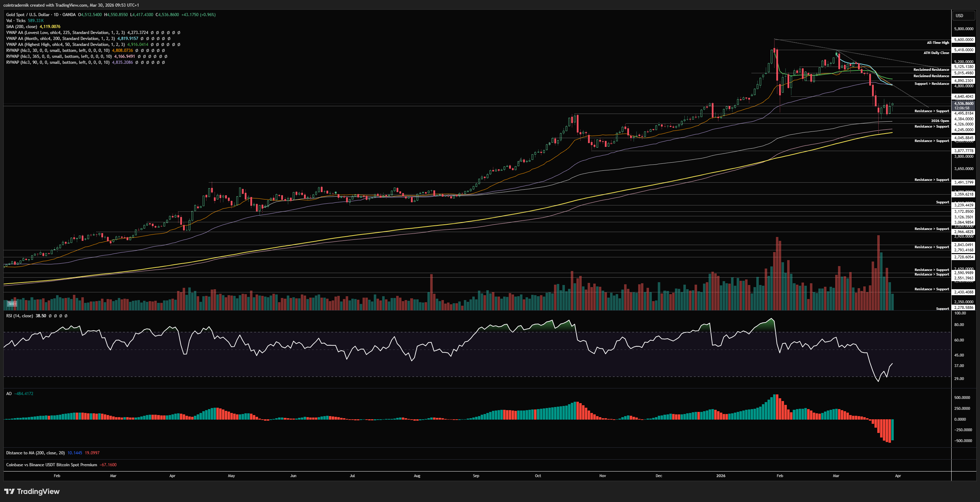Expand the Distance to MA indicator row

(35, 453)
